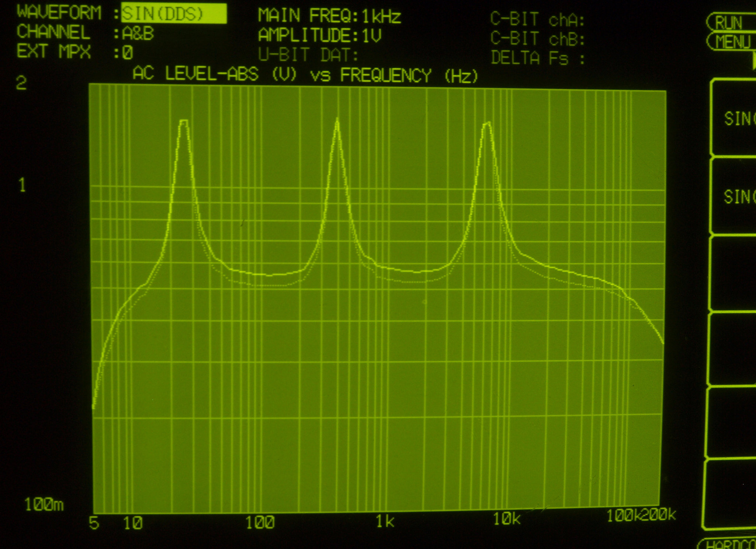The width and height of the screenshot is (756, 549).
Task: Change the CHANNEL A&B setting
Action: click(x=138, y=34)
